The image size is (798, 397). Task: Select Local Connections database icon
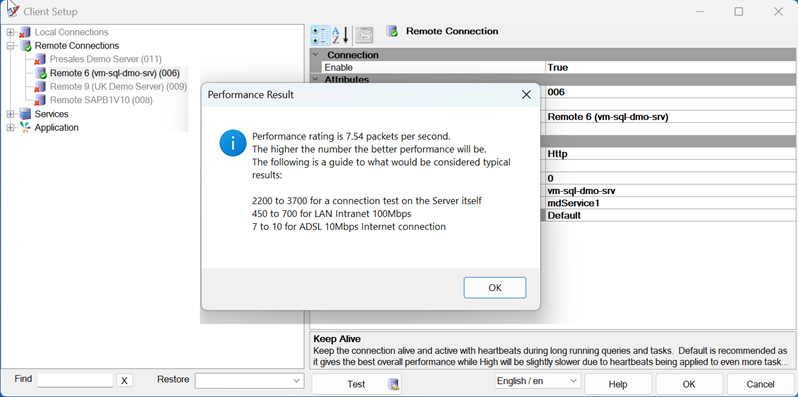coord(25,33)
